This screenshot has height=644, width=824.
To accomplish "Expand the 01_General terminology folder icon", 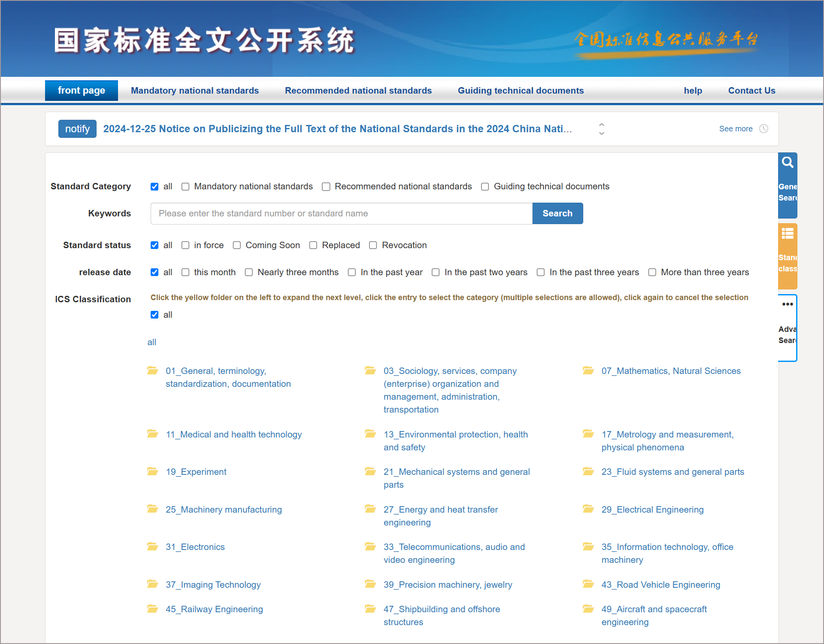I will tap(153, 370).
